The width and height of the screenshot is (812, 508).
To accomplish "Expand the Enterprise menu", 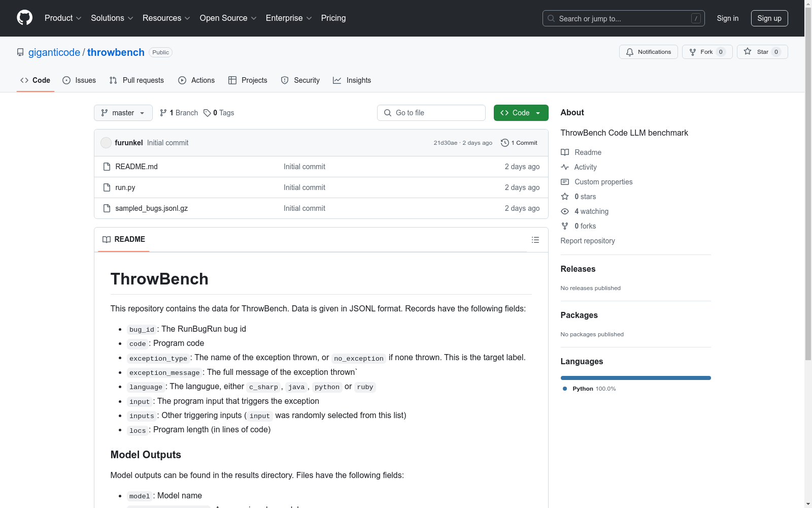I will [289, 18].
